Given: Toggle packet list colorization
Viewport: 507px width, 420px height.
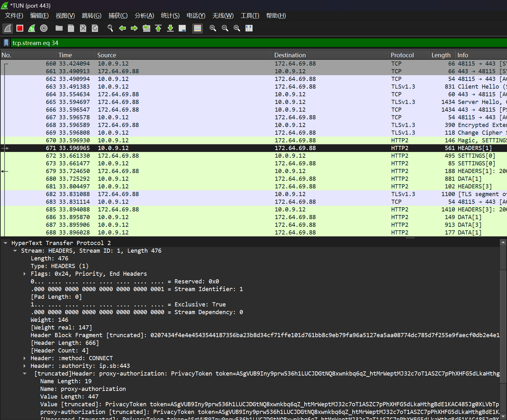Looking at the screenshot, I should (198, 28).
